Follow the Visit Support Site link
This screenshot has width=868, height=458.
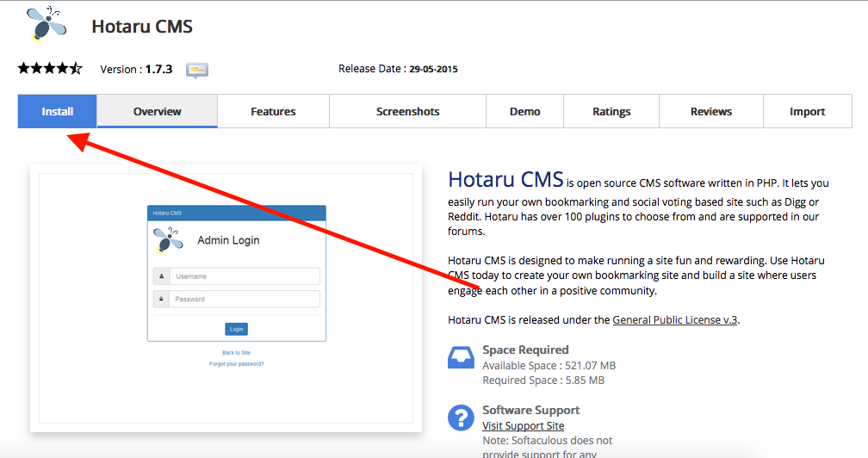523,425
